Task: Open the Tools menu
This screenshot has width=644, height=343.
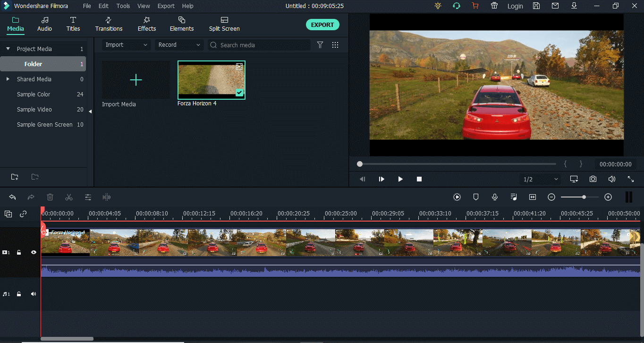Action: tap(123, 6)
